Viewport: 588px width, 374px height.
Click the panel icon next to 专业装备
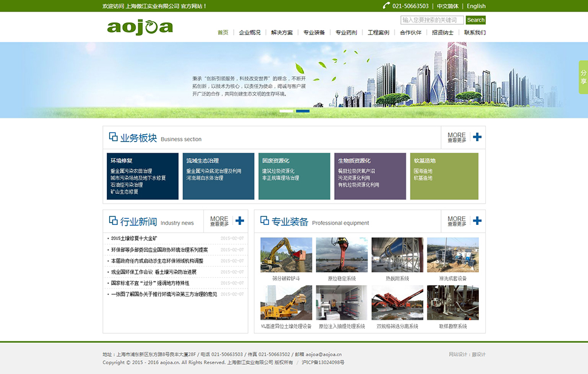[x=264, y=221]
